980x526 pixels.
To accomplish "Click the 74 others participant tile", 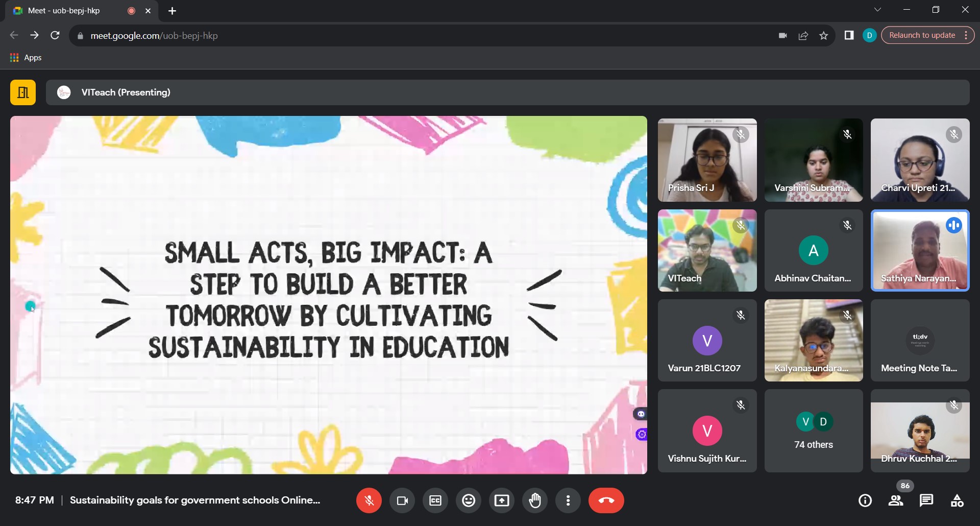I will 814,431.
